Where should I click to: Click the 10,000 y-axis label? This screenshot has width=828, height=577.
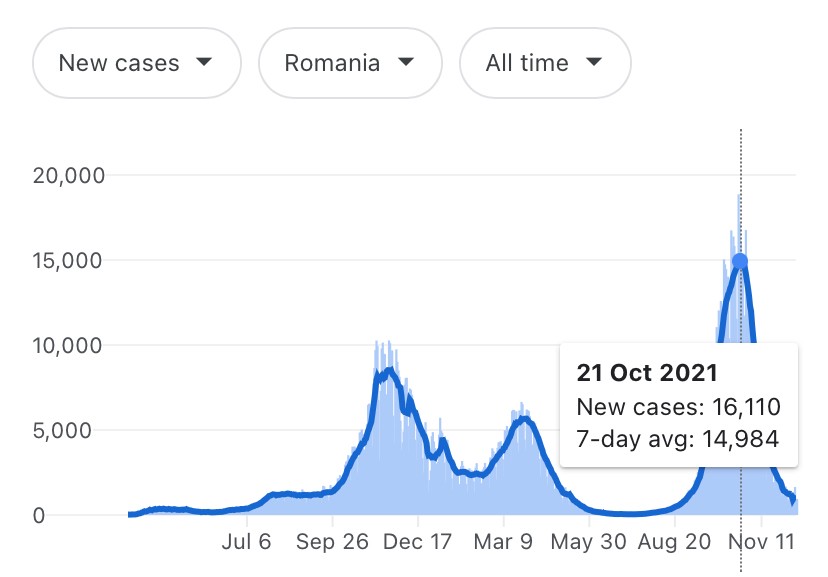pos(67,346)
